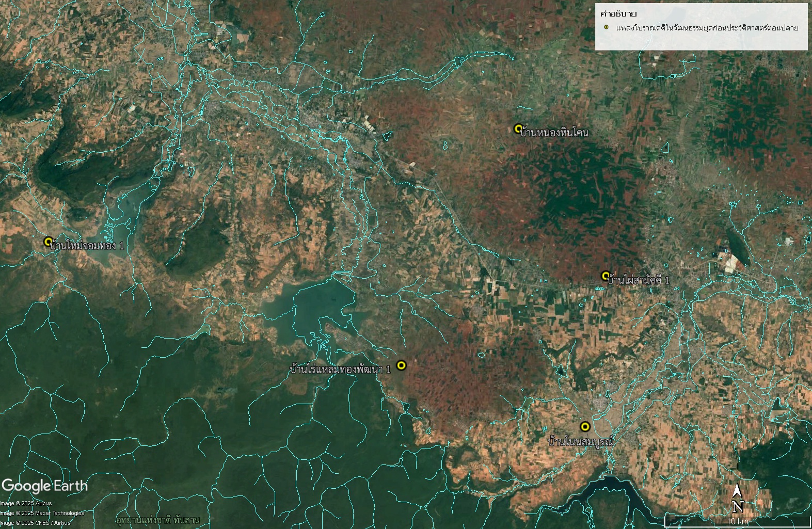Click the marker above บ้านโนนสมบูรณ์
The image size is (812, 529).
pyautogui.click(x=585, y=426)
